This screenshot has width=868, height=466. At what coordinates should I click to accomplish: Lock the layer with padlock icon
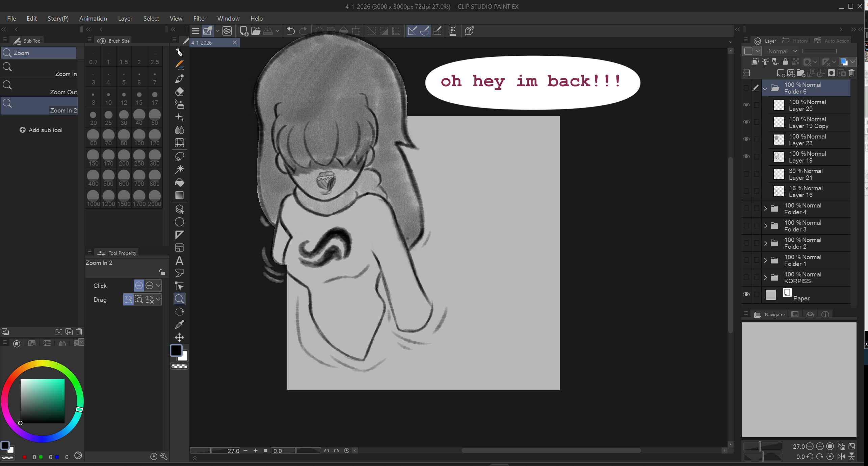tap(786, 62)
